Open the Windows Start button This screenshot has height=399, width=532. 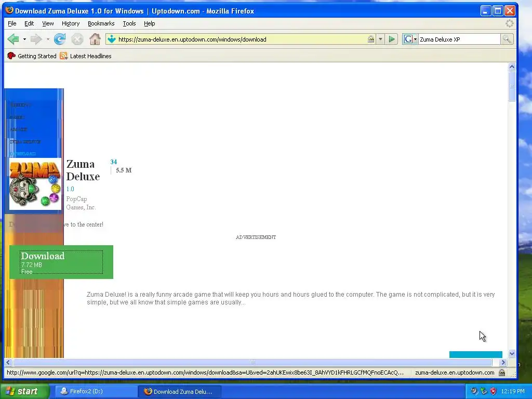click(x=24, y=392)
